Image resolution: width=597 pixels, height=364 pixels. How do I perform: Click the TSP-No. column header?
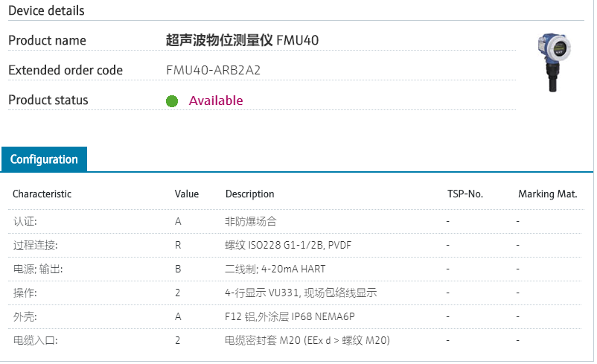[x=465, y=194]
